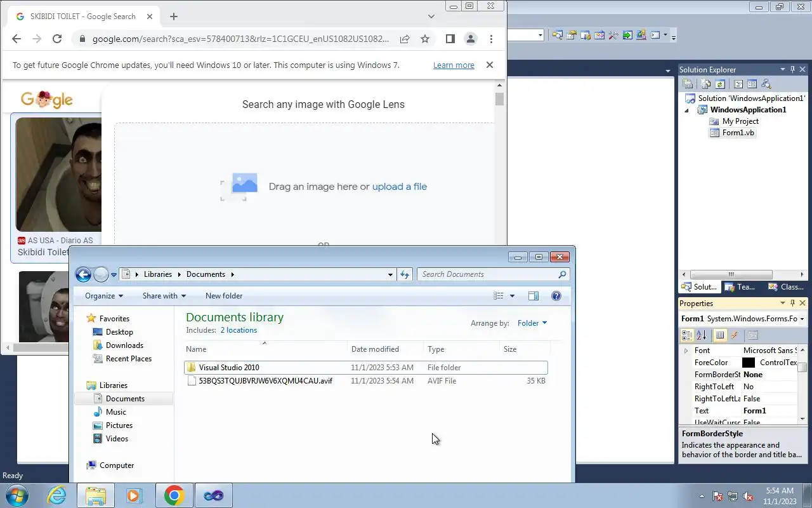Viewport: 812px width, 508px height.
Task: Open Share with dropdown in Explorer
Action: click(164, 296)
